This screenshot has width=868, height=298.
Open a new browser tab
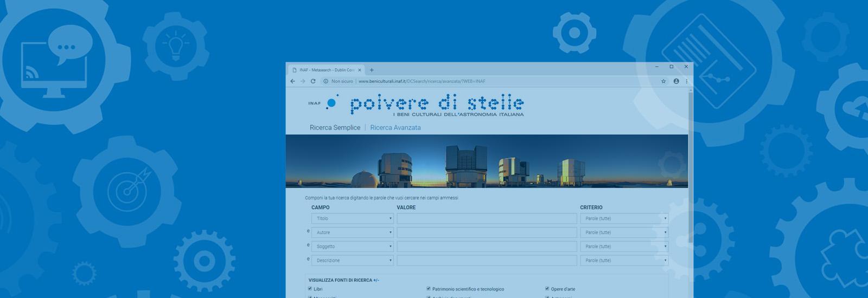pyautogui.click(x=372, y=70)
